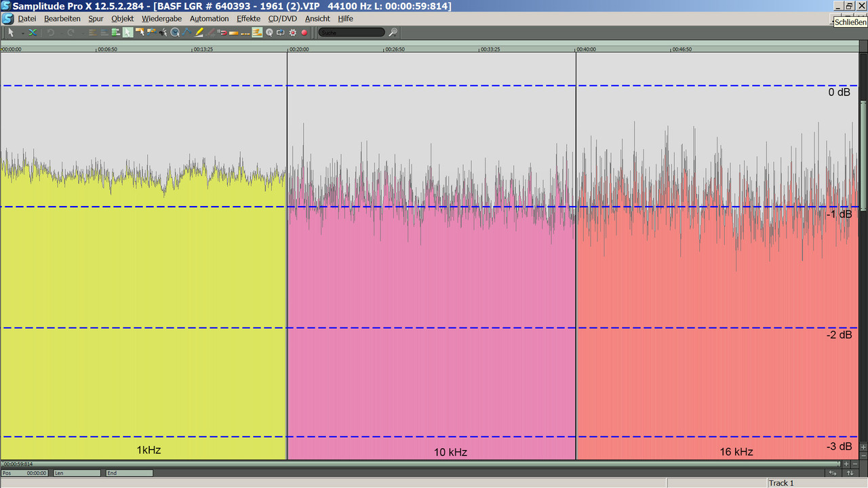Open the CD/DVD menu

pos(282,18)
